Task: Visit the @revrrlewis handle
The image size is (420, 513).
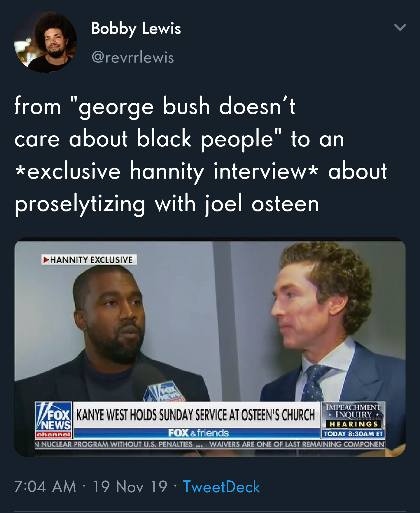Action: point(133,57)
